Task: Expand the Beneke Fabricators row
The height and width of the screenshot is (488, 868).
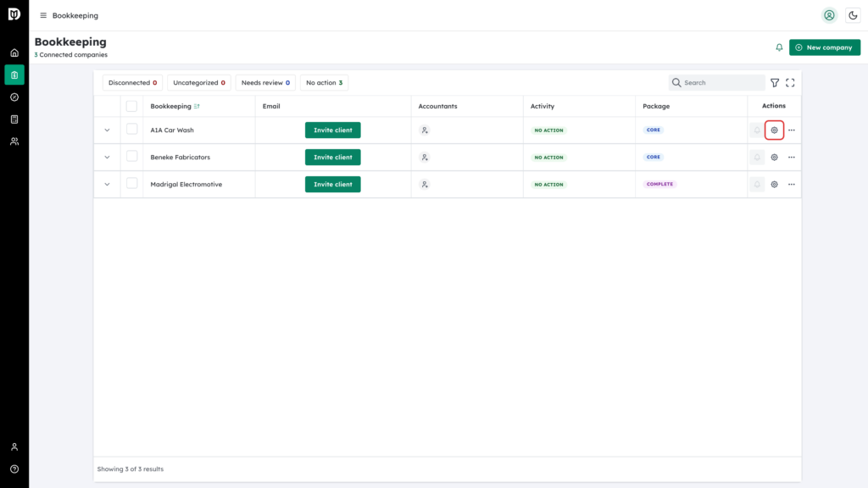Action: pyautogui.click(x=108, y=157)
